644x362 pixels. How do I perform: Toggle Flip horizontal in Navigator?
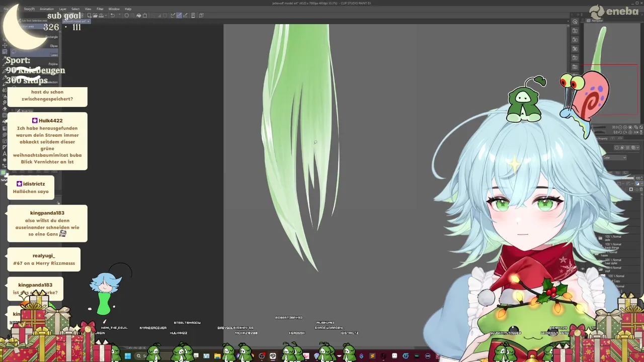[636, 132]
